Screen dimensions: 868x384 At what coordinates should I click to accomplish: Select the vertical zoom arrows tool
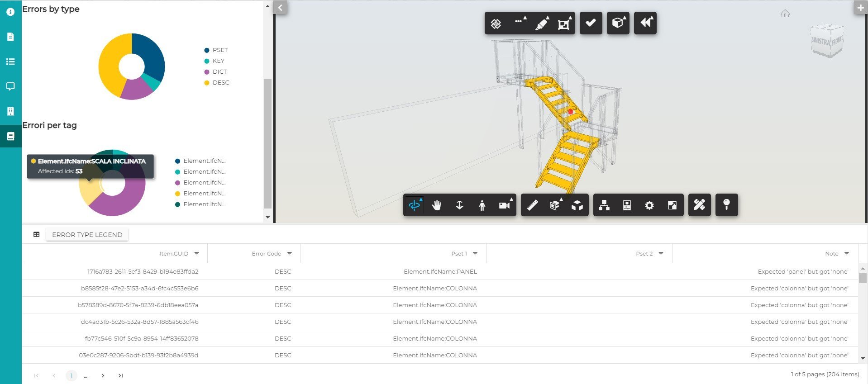coord(459,205)
